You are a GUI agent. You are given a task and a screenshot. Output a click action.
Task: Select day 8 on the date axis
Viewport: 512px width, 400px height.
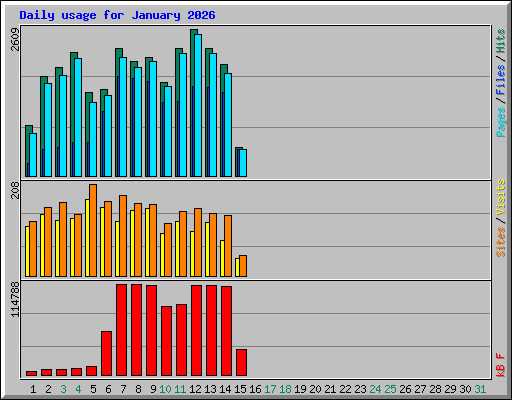pos(138,389)
